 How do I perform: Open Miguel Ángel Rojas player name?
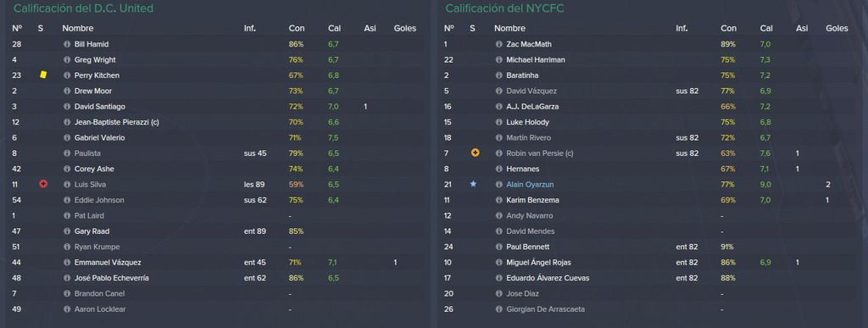[538, 262]
